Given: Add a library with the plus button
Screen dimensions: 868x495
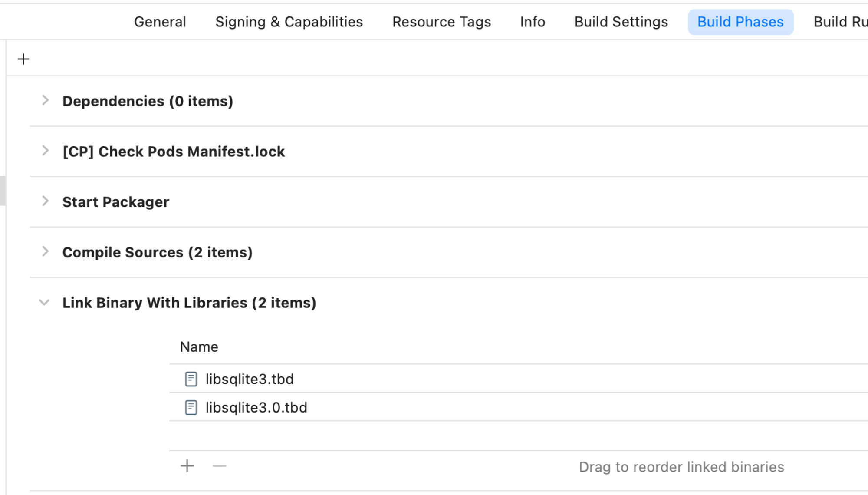Looking at the screenshot, I should [x=187, y=466].
